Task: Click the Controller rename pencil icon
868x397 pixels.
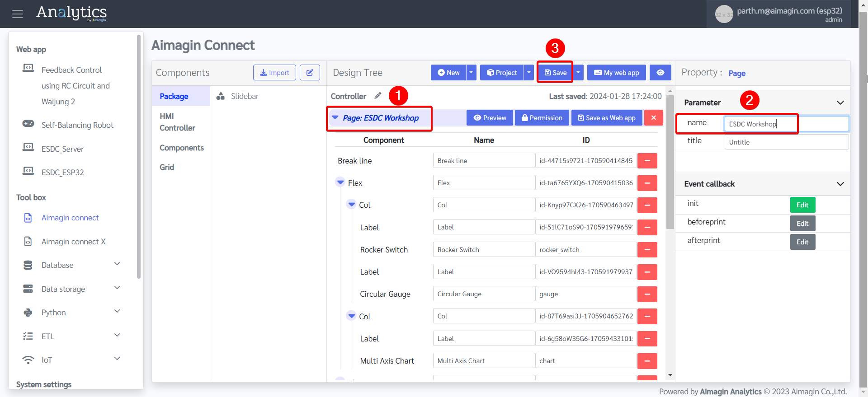Action: point(378,96)
